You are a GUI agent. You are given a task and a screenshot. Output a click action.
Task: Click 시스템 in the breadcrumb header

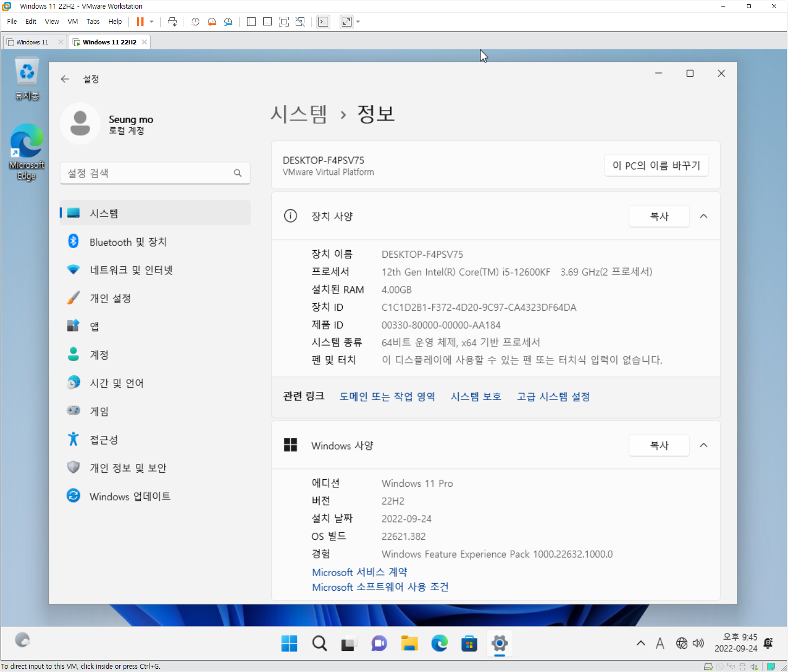click(299, 114)
